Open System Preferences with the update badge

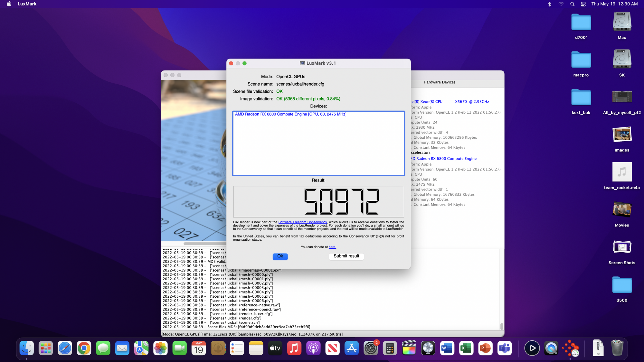pyautogui.click(x=371, y=348)
